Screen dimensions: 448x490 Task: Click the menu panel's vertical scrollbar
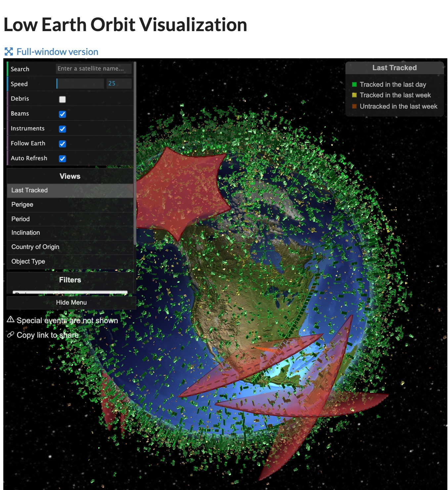tap(135, 153)
